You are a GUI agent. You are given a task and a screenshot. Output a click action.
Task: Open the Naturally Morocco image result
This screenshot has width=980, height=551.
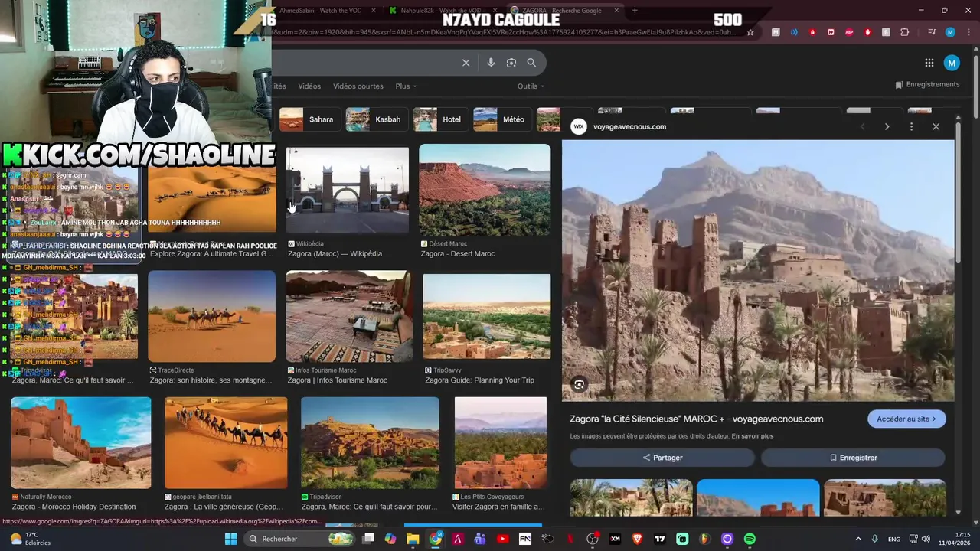(81, 442)
